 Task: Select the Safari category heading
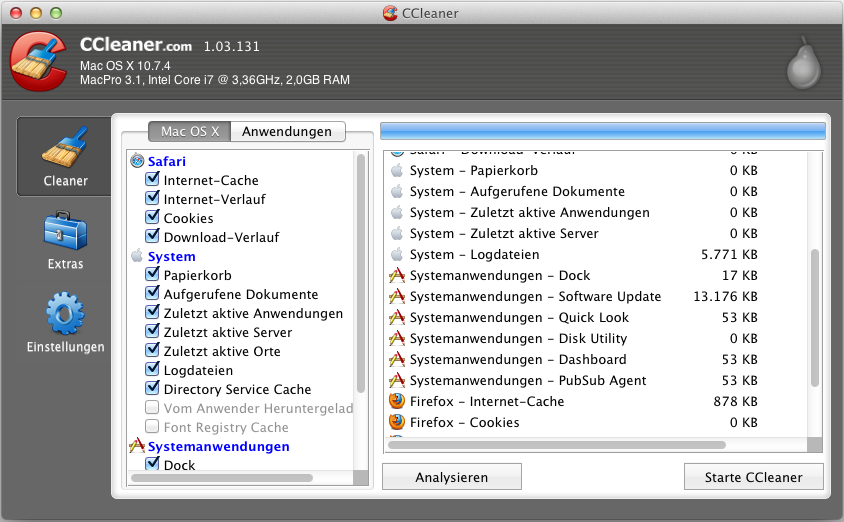167,161
